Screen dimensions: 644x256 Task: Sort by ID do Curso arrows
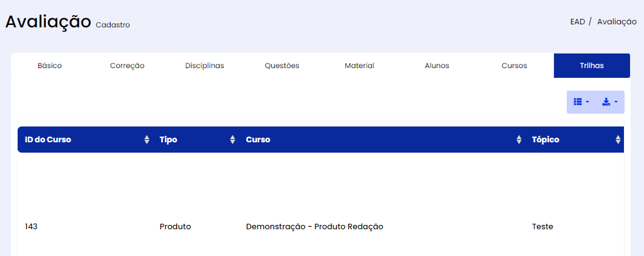click(147, 140)
